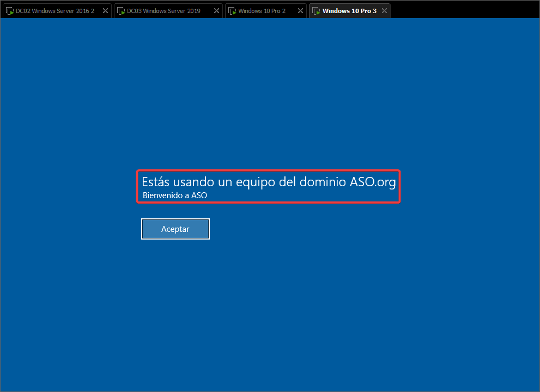Close the Windows 10 Pro 3 tab

tap(384, 11)
